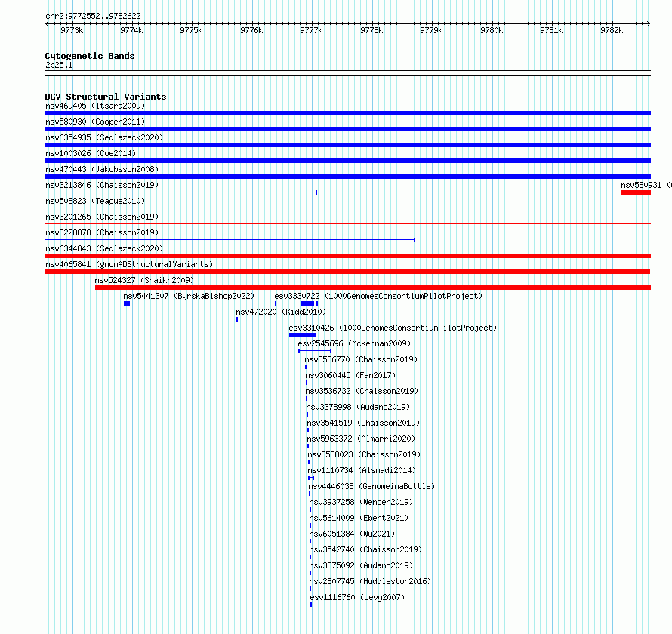This screenshot has height=634, width=672.
Task: Open nsv3536770 (Chaisson2019) label
Action: click(361, 359)
